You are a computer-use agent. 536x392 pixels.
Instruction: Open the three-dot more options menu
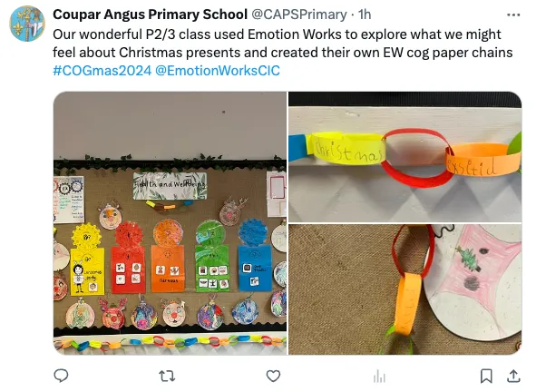(x=513, y=15)
